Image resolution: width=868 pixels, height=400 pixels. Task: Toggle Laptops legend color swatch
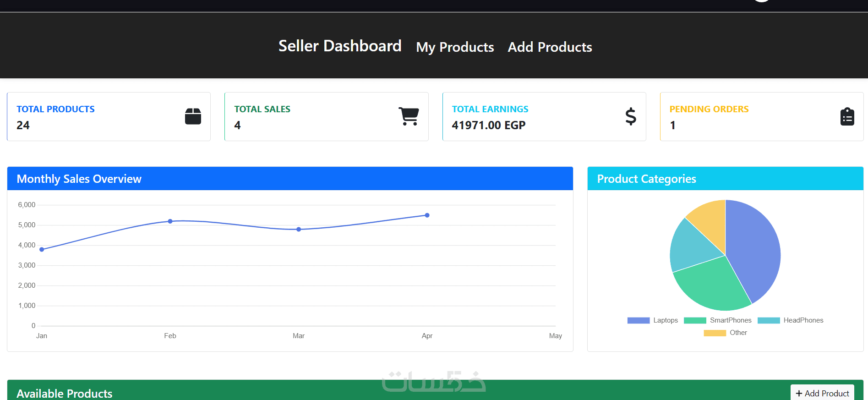click(639, 320)
